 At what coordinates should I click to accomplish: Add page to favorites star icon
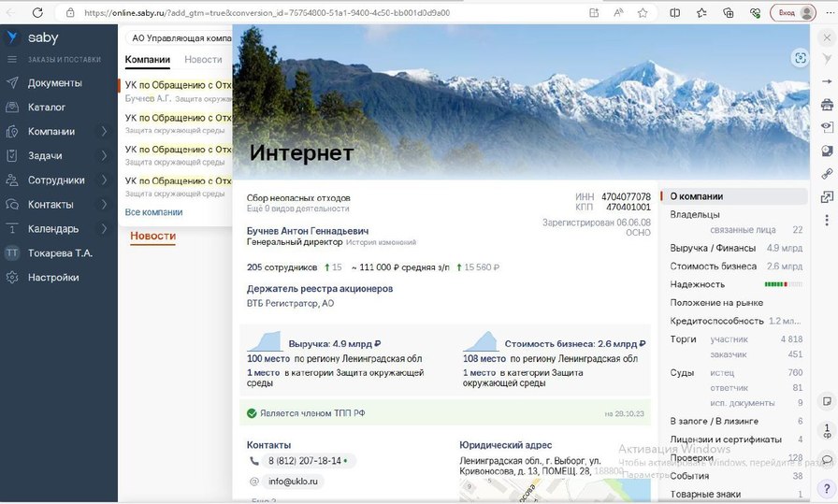coord(643,12)
